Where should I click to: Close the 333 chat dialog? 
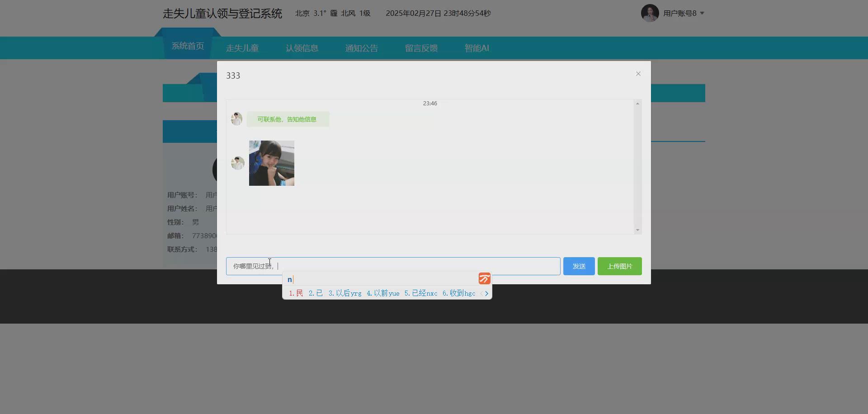[638, 74]
